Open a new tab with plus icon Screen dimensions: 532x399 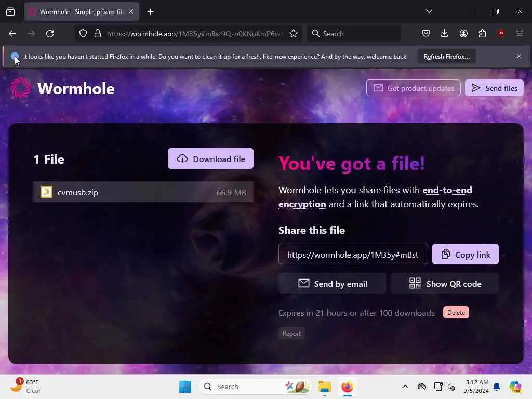pyautogui.click(x=150, y=12)
